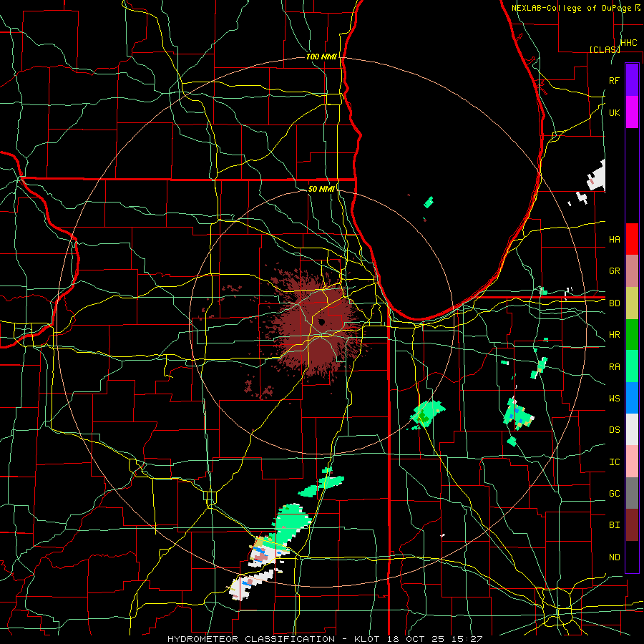Screen dimensions: 644x644
Task: Select the olive-yellow BD legend swatch
Action: click(632, 303)
